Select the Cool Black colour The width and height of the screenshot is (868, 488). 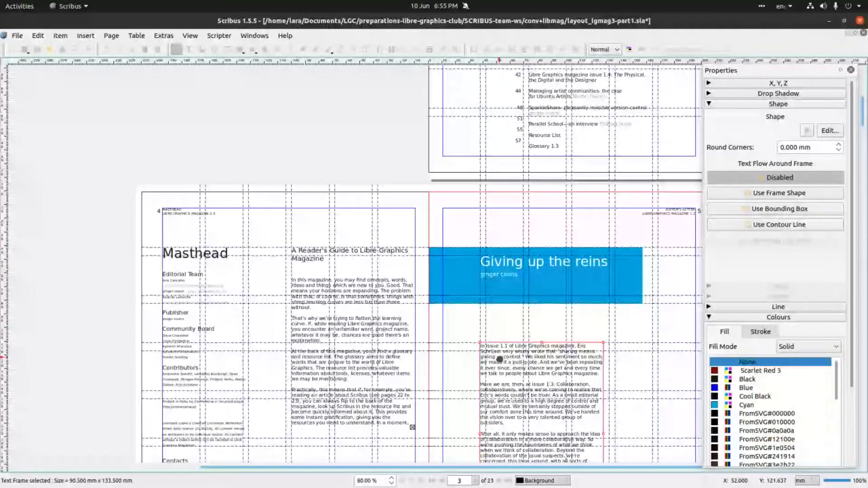coord(770,396)
